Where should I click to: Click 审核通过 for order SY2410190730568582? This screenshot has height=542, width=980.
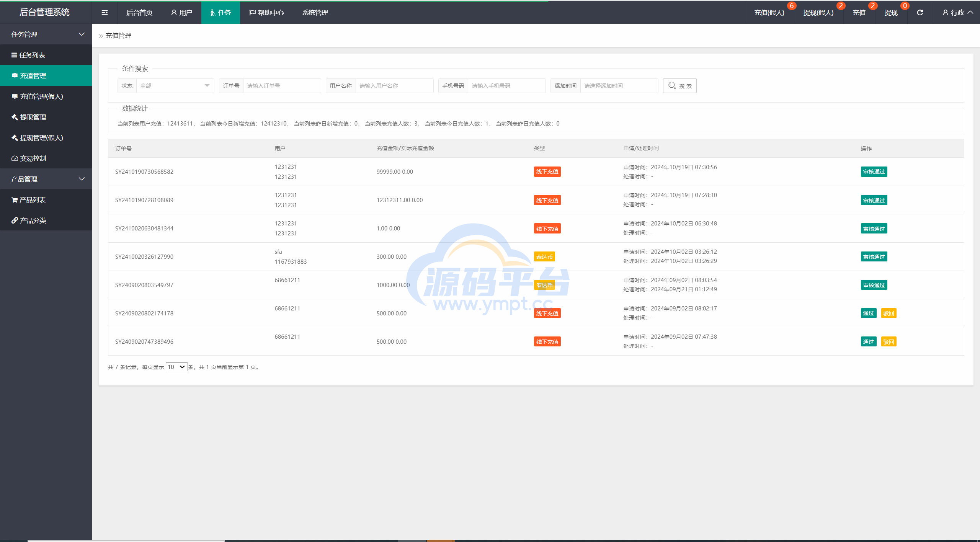pos(874,171)
